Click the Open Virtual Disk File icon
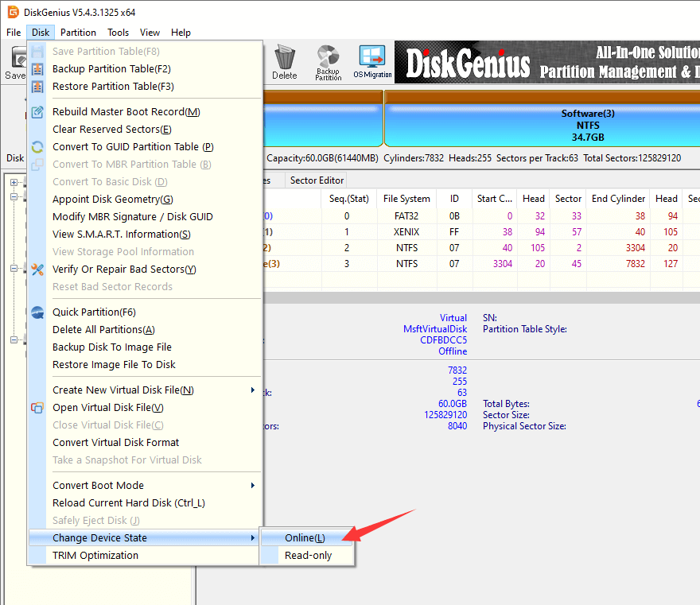 (x=37, y=408)
